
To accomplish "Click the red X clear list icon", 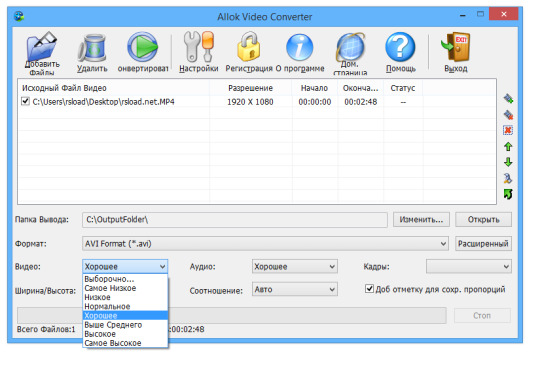I will 508,131.
